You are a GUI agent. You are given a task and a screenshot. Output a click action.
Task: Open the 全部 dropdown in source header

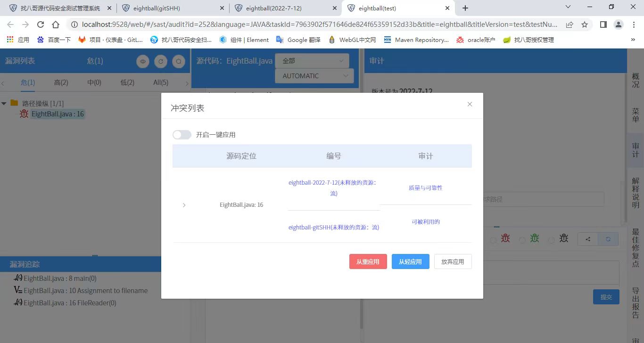[x=312, y=61]
